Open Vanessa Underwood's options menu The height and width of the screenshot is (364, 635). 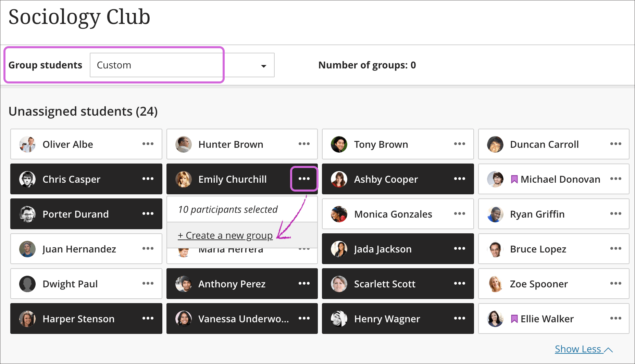(x=304, y=318)
